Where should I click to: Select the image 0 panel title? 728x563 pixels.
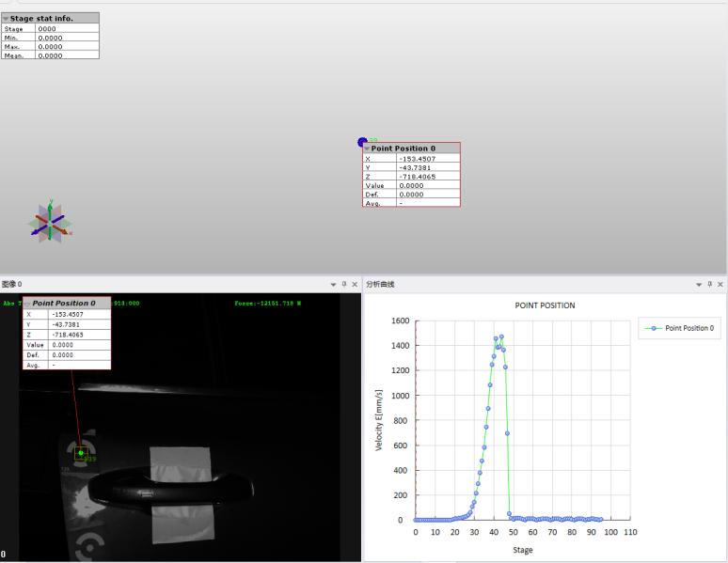[x=12, y=284]
